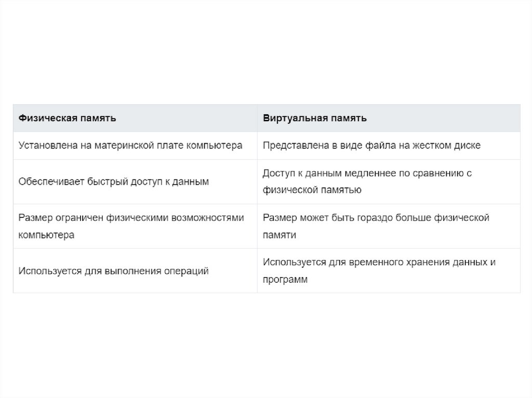532x398 pixels.
Task: Select the 'Установлена на материнской плате компьютера' cell
Action: click(130, 146)
